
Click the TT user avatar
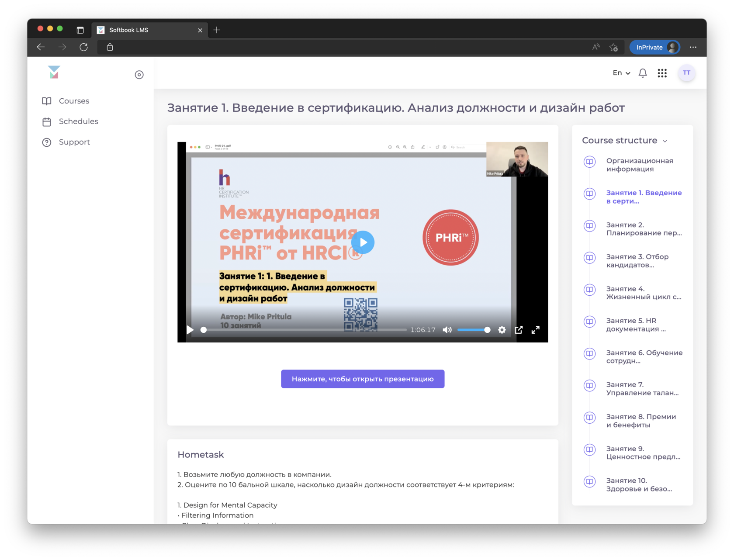coord(686,73)
